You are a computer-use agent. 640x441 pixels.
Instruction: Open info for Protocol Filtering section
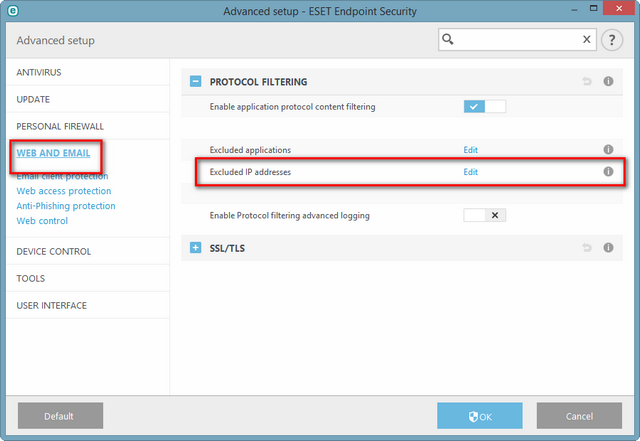pos(608,81)
